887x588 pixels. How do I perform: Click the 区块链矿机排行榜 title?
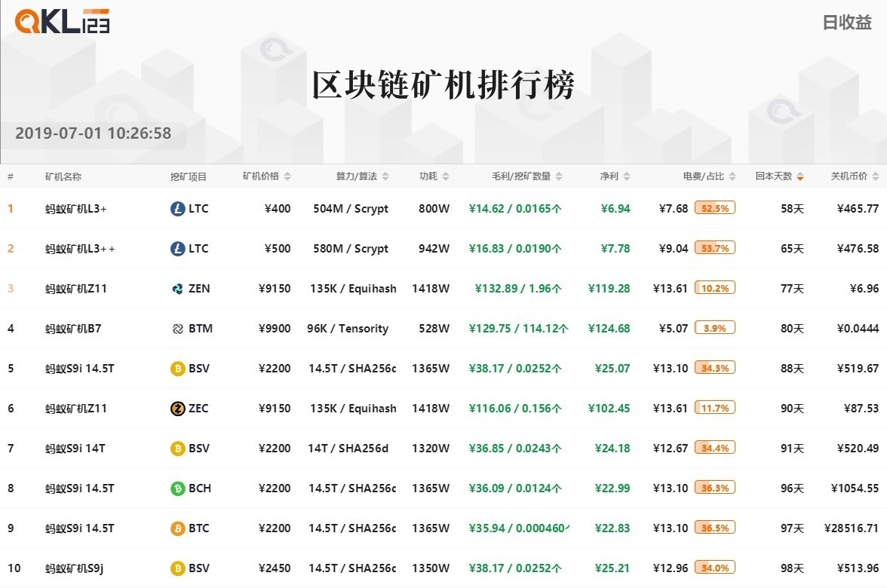pyautogui.click(x=443, y=84)
